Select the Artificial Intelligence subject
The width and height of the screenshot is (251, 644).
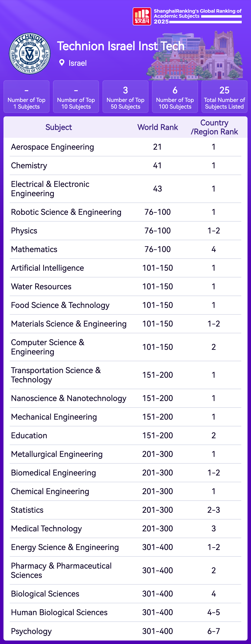(x=47, y=268)
